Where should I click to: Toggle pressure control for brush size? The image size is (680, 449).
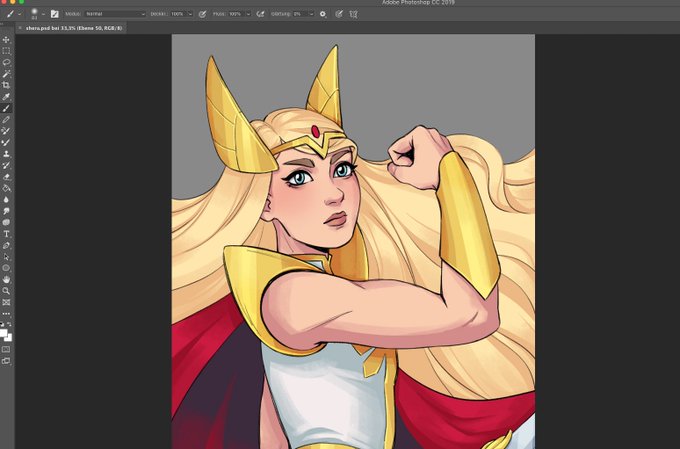[339, 14]
